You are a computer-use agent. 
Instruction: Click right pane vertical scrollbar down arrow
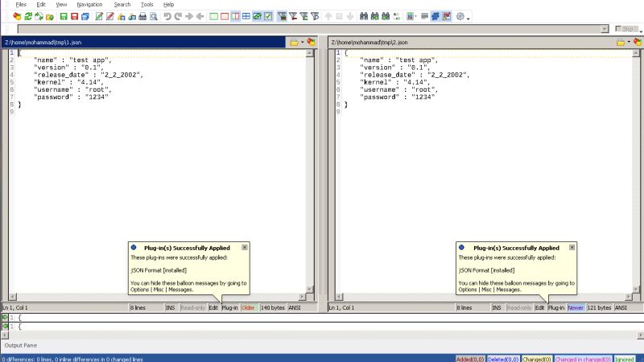[636, 290]
